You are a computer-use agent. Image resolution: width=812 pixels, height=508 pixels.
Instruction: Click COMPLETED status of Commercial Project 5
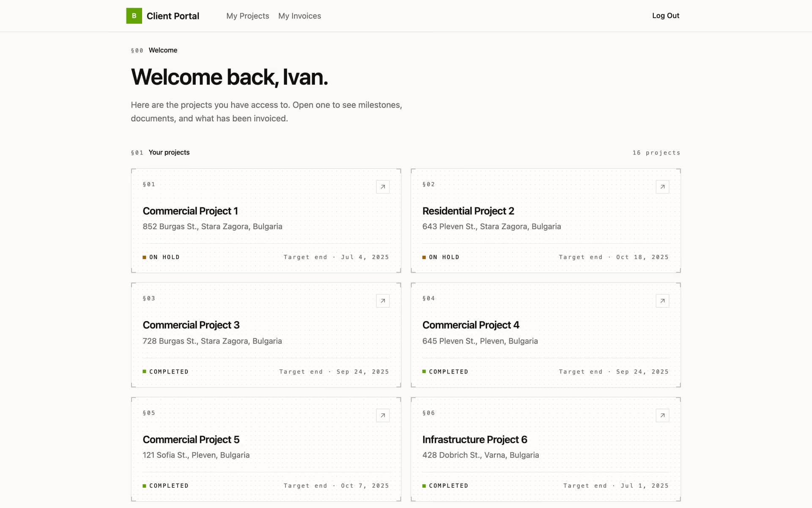coord(166,486)
